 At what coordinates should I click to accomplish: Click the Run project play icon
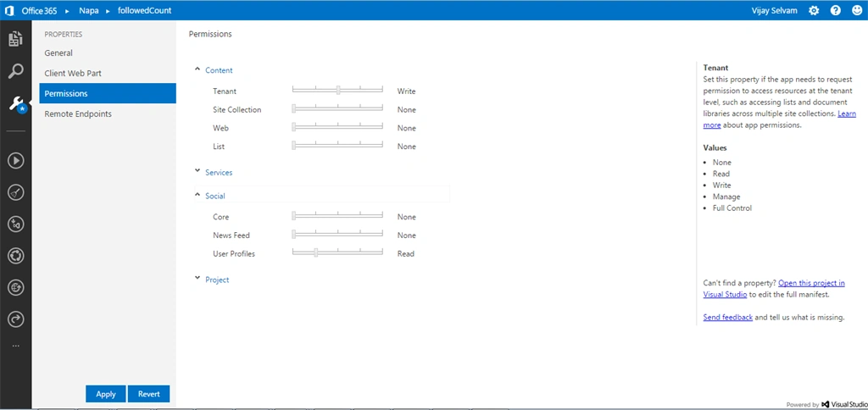click(x=16, y=160)
